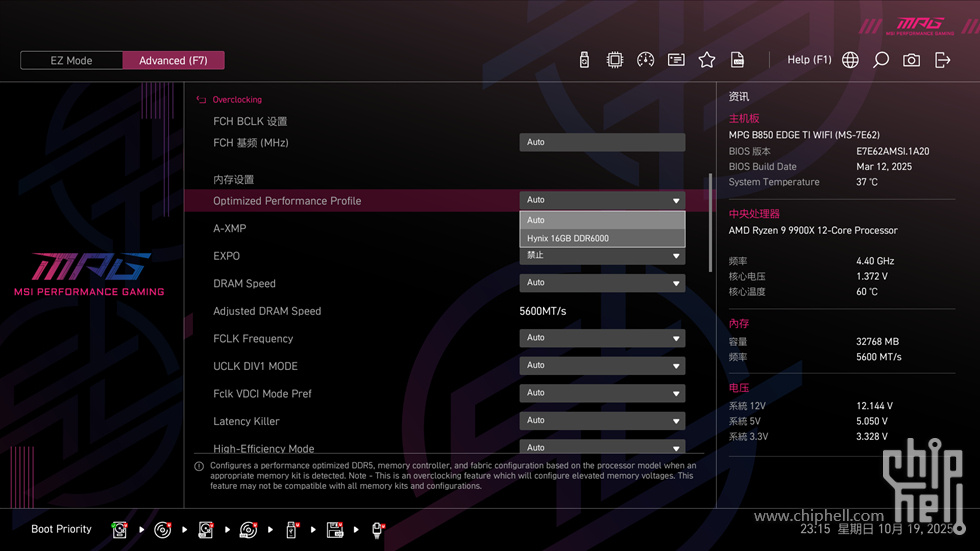This screenshot has width=980, height=551.
Task: Open the Favorites star icon
Action: [x=707, y=60]
